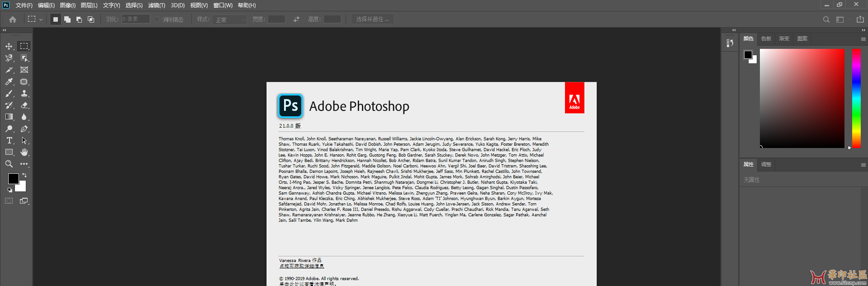
Task: Expand the collapsed History panel dock
Action: (734, 30)
